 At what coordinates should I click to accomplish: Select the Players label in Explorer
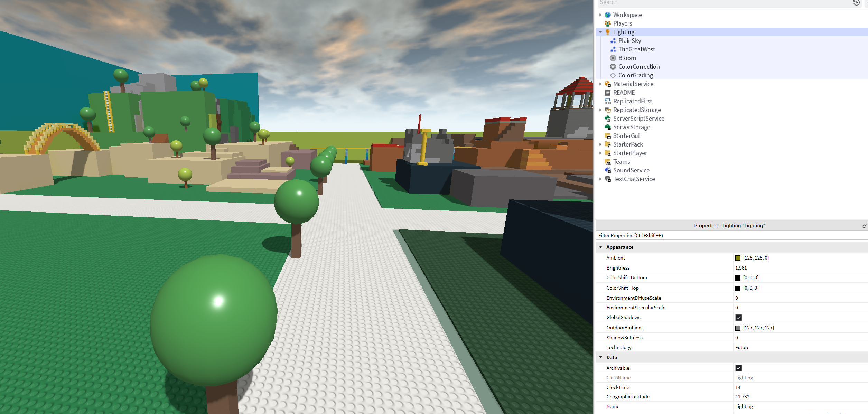pos(623,23)
